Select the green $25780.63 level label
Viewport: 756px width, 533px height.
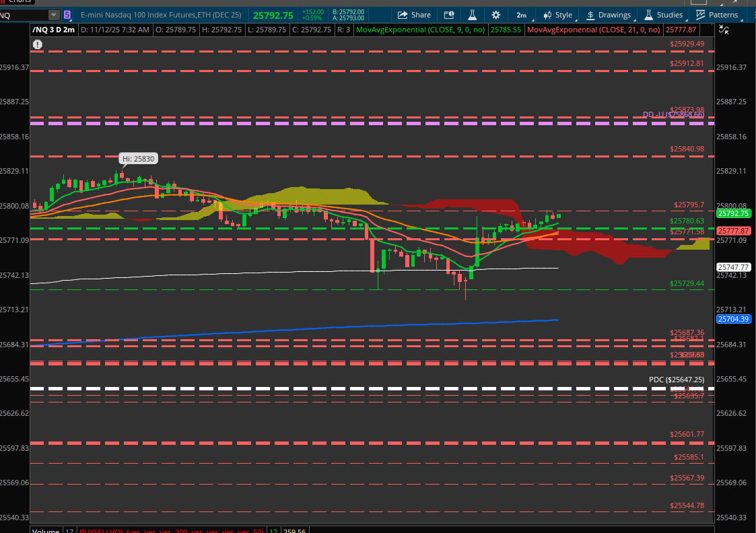tap(687, 221)
